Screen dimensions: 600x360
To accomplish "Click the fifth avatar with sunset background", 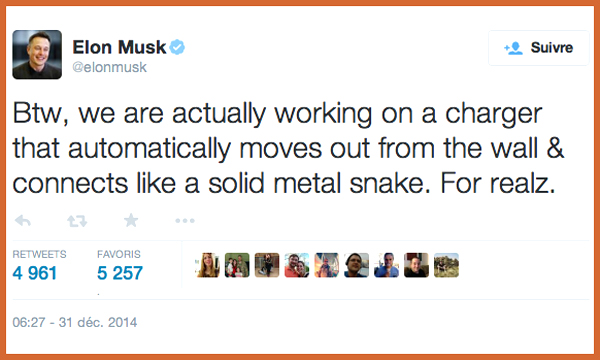I will coord(326,265).
